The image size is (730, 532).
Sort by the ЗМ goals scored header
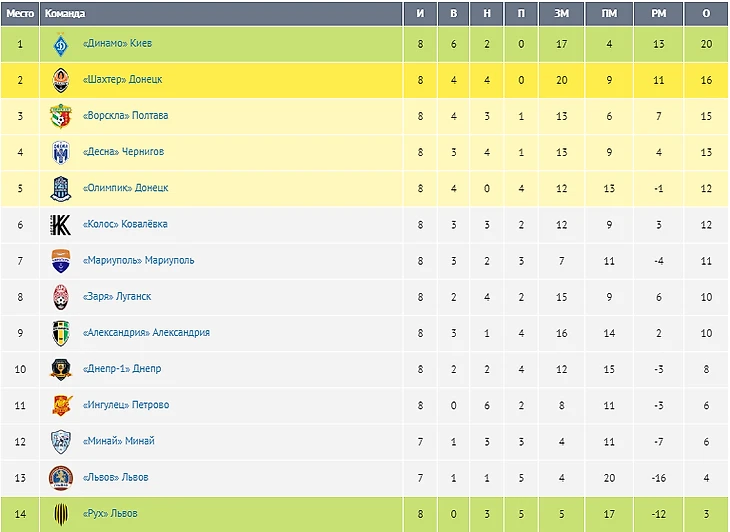[561, 13]
